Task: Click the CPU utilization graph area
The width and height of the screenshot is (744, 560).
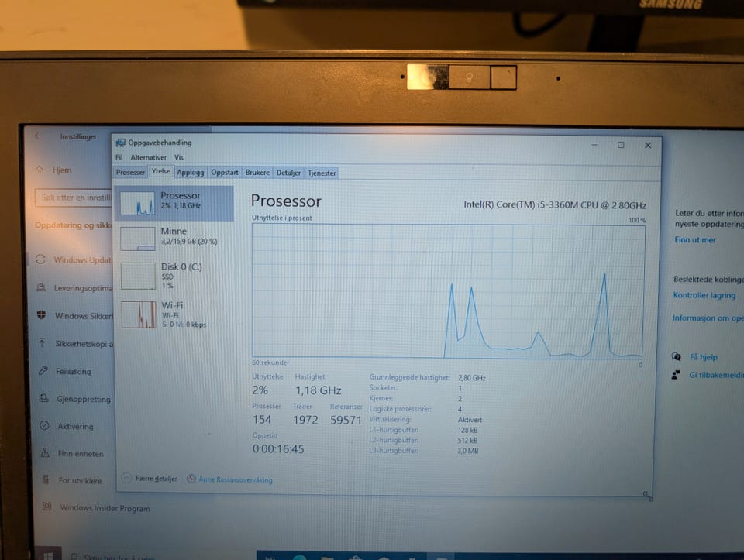Action: point(448,290)
